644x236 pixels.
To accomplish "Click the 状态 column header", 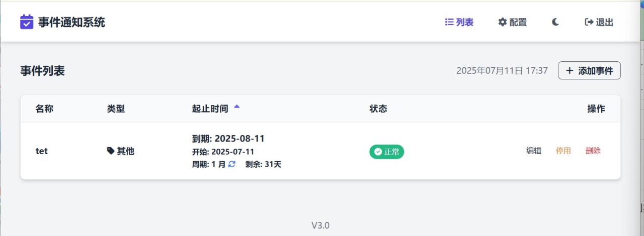I will click(x=378, y=109).
